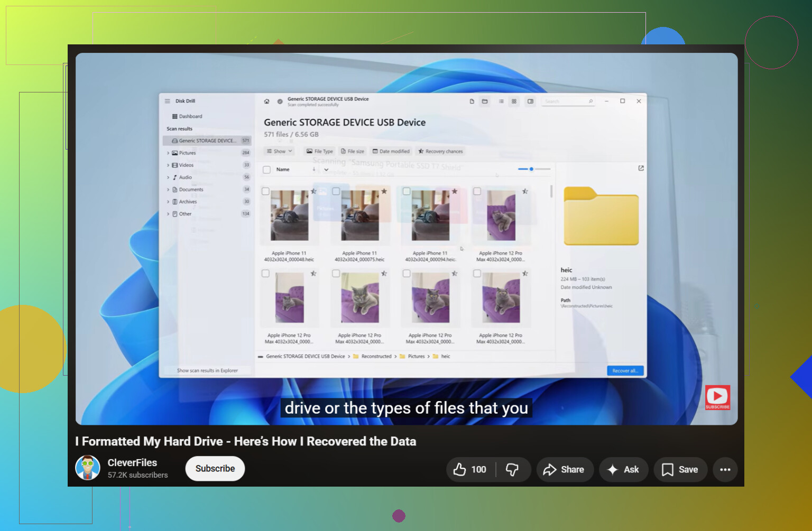The height and width of the screenshot is (531, 812).
Task: Select the 000075.heic photo thumbnail
Action: coord(360,216)
